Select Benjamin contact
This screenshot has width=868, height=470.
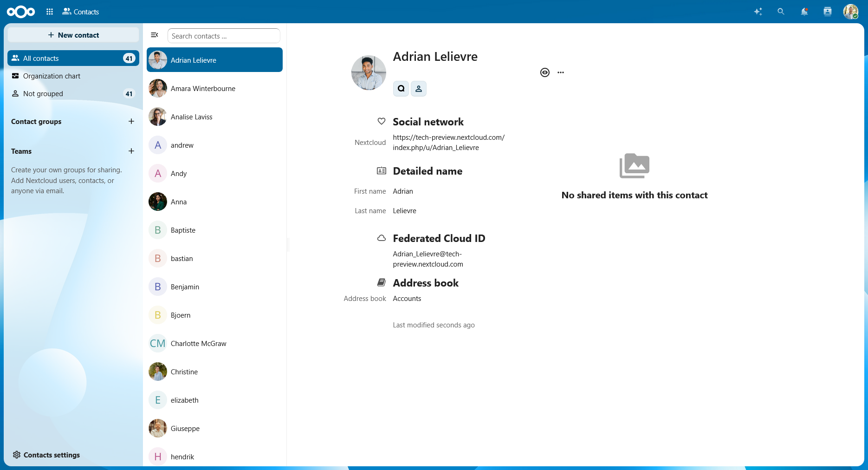[x=214, y=287]
